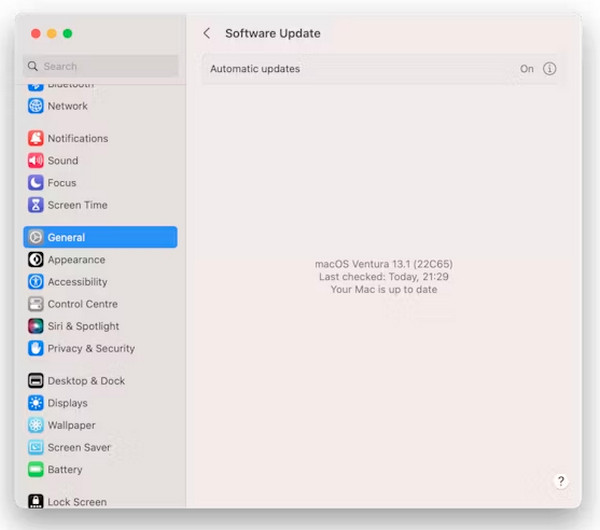Open help with the question mark button

tap(561, 481)
